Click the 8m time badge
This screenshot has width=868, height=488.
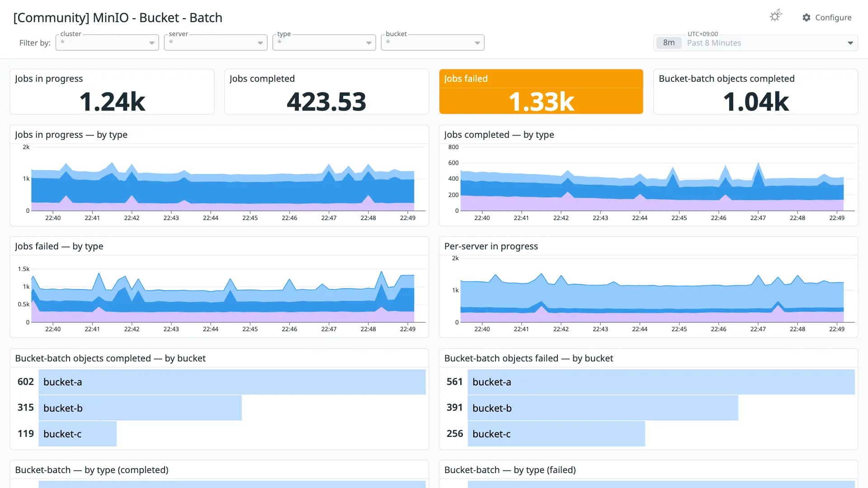coord(669,43)
